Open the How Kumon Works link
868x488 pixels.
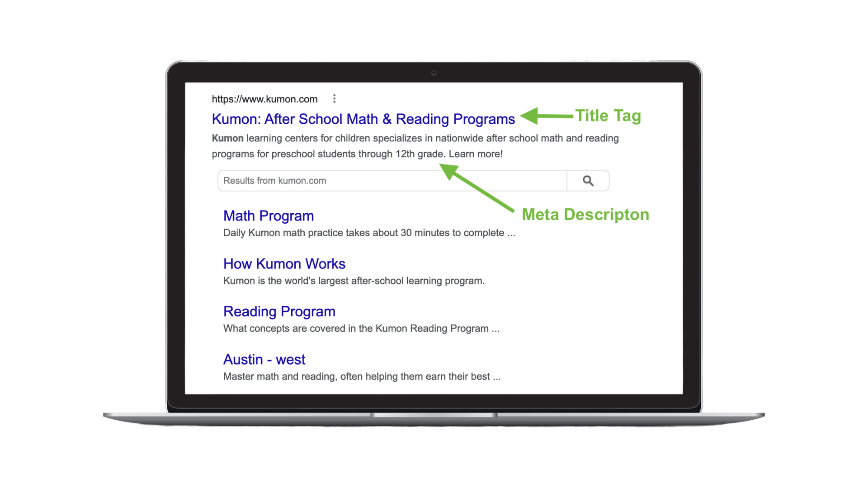(284, 263)
